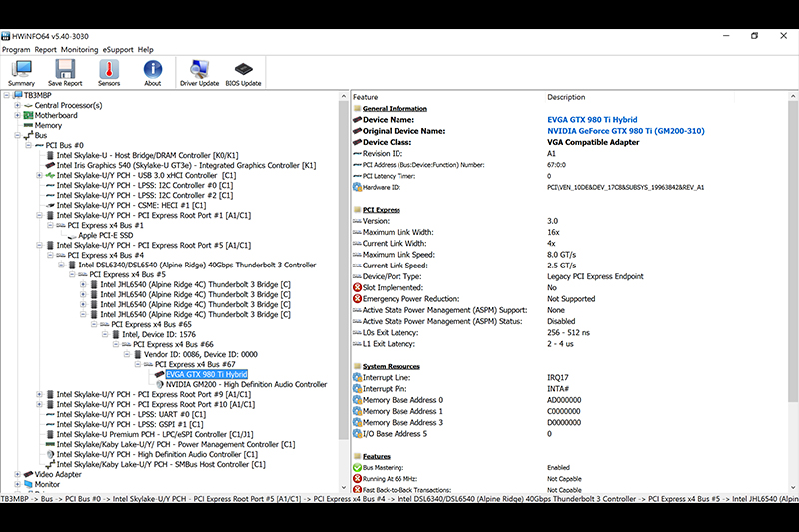The height and width of the screenshot is (532, 799).
Task: Open the eSupport menu
Action: [x=118, y=49]
